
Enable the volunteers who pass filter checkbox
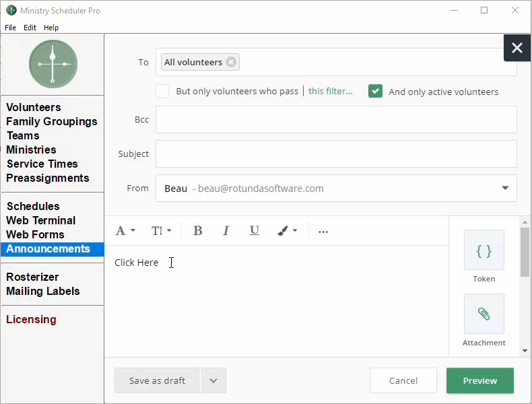162,92
